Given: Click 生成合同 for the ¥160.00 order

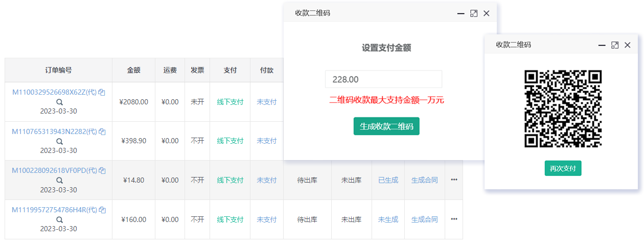Looking at the screenshot, I should [425, 219].
